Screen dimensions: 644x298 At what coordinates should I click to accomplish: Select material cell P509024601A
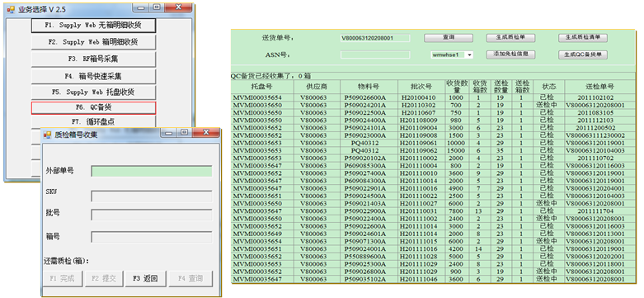tap(365, 234)
